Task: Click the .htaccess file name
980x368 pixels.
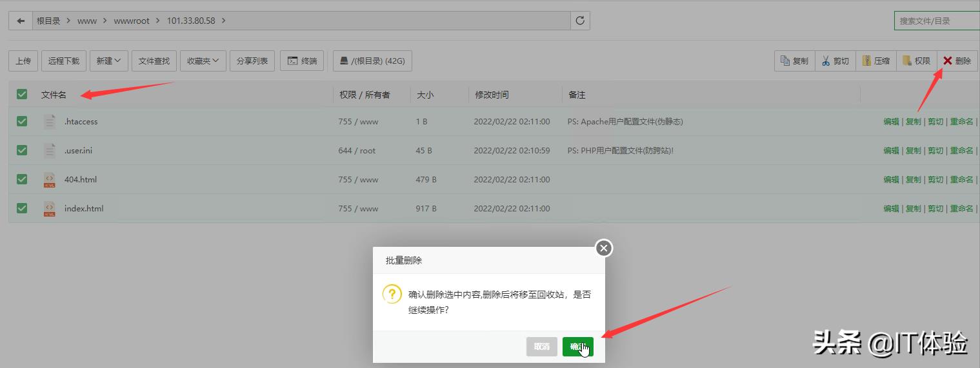Action: click(81, 121)
